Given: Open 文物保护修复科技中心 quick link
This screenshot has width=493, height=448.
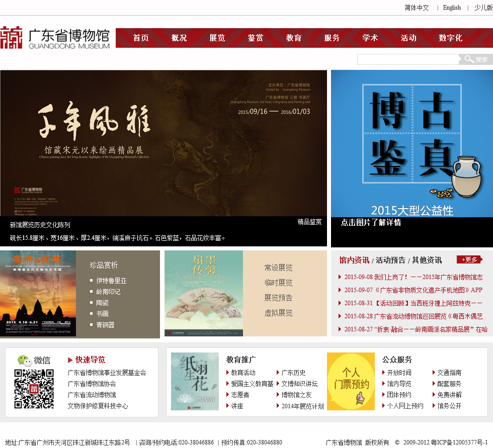Looking at the screenshot, I should (98, 406).
